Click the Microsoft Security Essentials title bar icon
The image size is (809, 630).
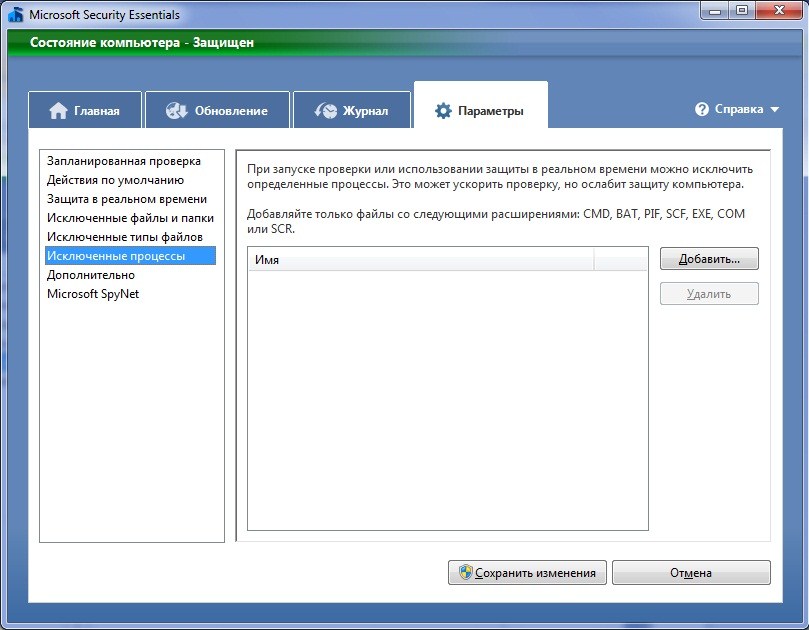[15, 14]
